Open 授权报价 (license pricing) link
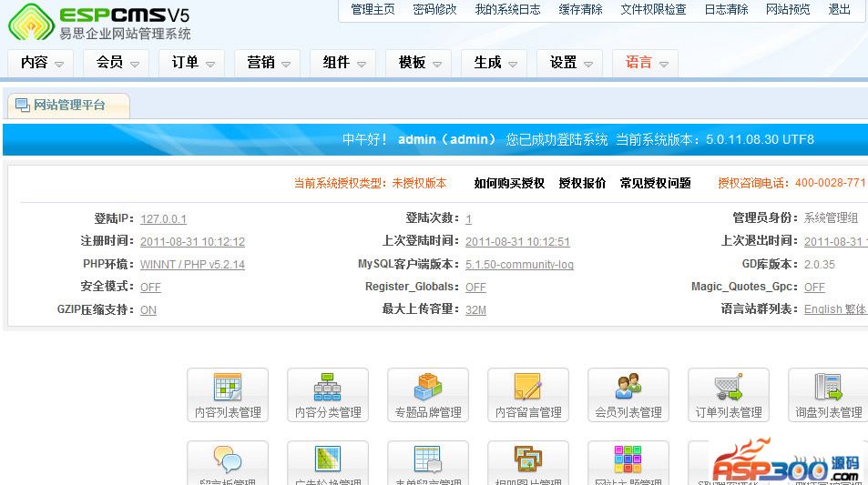 582,183
